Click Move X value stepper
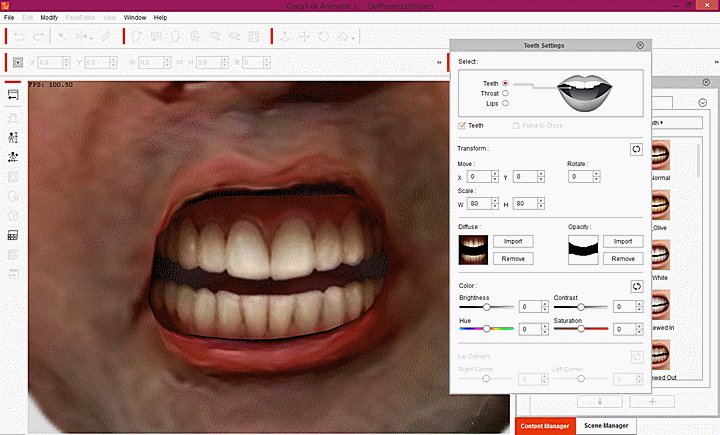Screen dimensions: 720x435 pos(495,176)
